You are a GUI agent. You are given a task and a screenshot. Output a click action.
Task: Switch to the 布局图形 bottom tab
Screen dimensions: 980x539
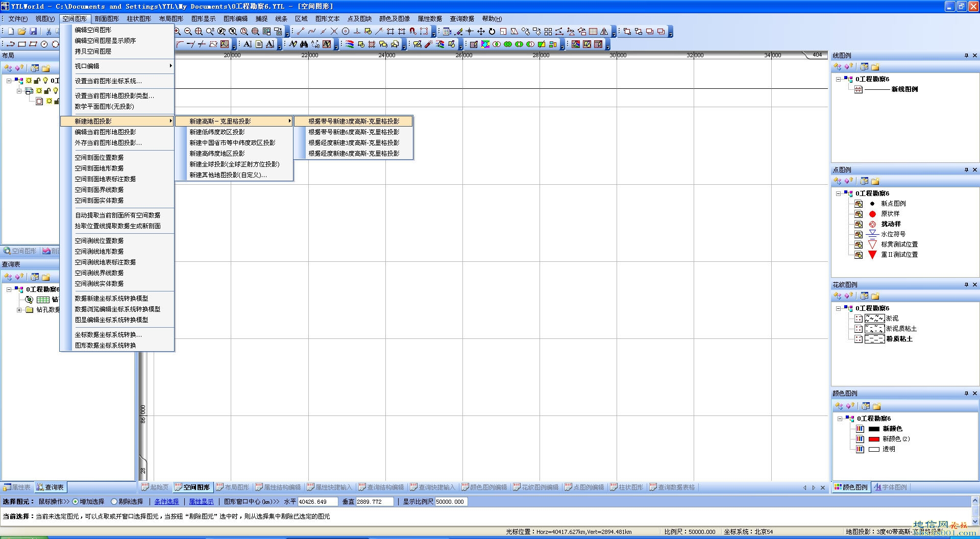[x=233, y=487]
